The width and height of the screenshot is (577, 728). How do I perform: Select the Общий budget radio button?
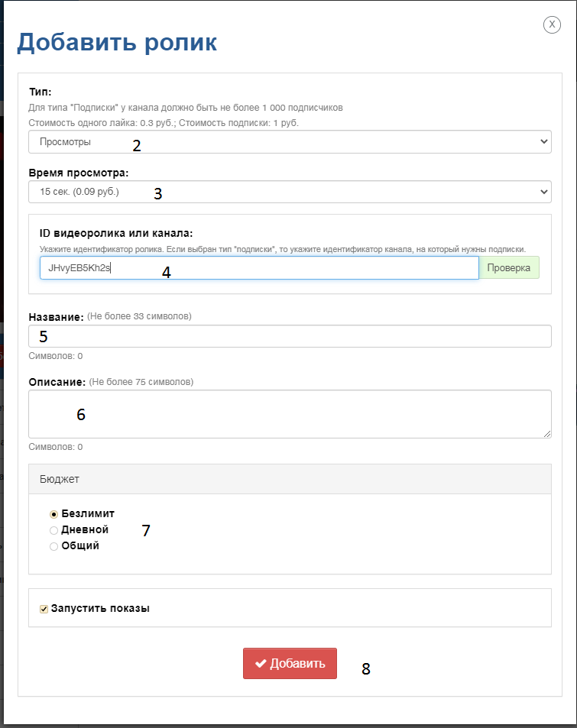point(54,546)
